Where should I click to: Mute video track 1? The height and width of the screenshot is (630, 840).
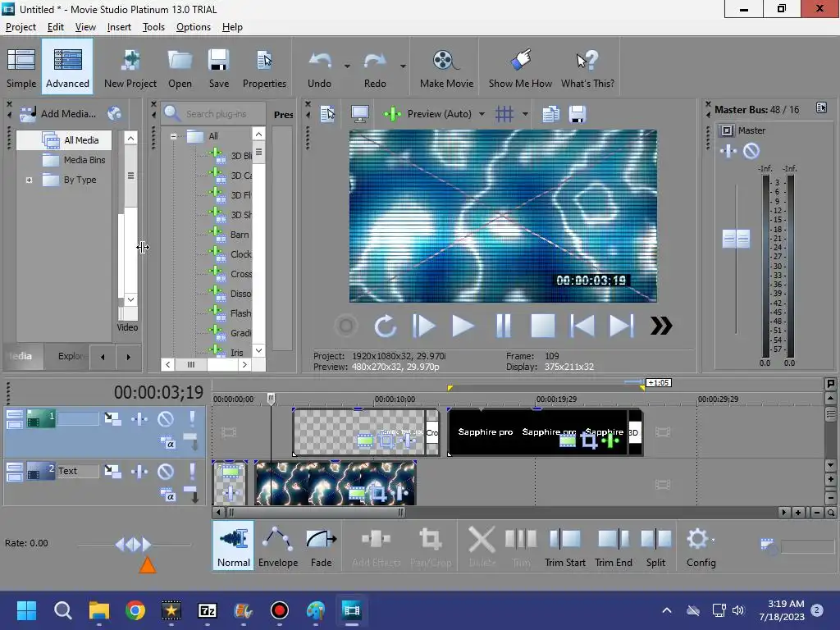tap(166, 419)
